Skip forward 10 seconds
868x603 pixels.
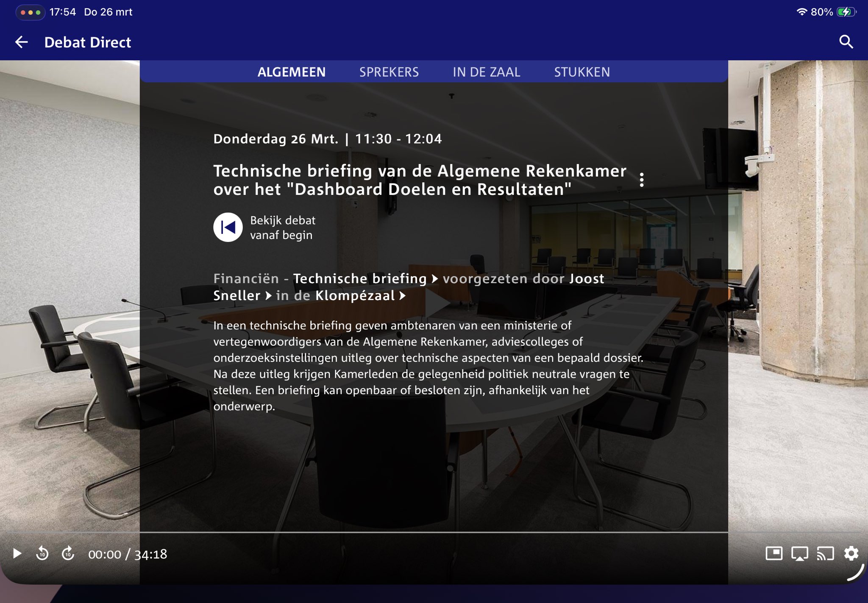[68, 553]
